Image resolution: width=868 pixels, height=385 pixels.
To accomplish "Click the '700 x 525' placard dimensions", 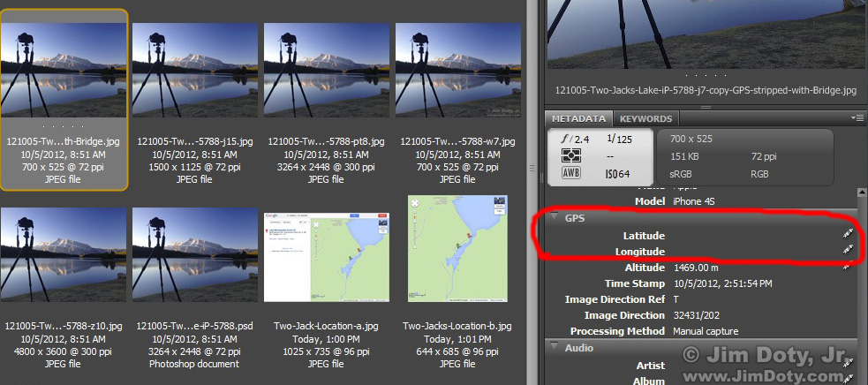I will click(691, 139).
